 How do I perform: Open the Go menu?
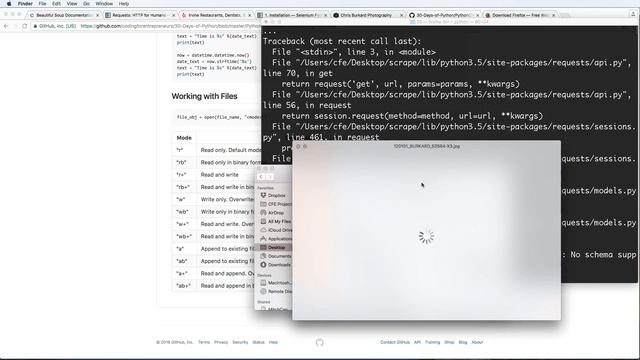coord(87,4)
